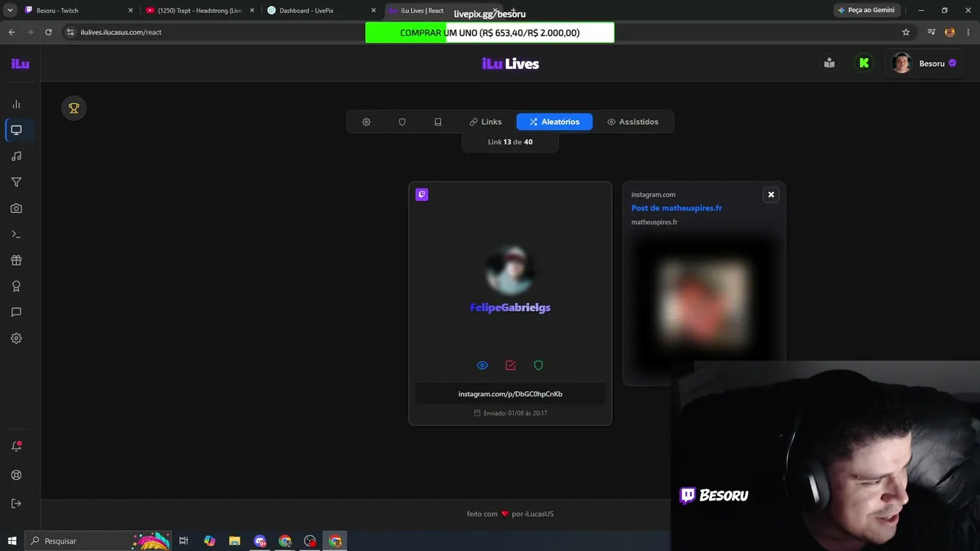Click the green Kick K icon in header
This screenshot has width=980, height=551.
point(864,64)
